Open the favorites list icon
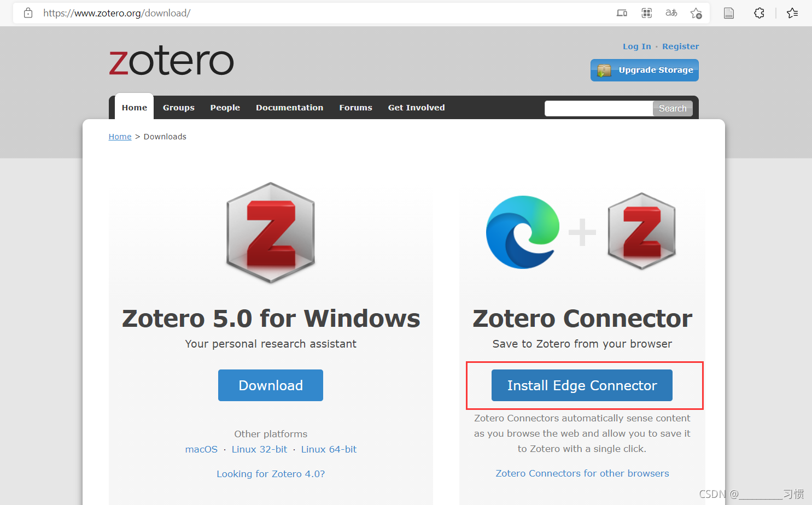This screenshot has height=505, width=812. click(x=792, y=13)
